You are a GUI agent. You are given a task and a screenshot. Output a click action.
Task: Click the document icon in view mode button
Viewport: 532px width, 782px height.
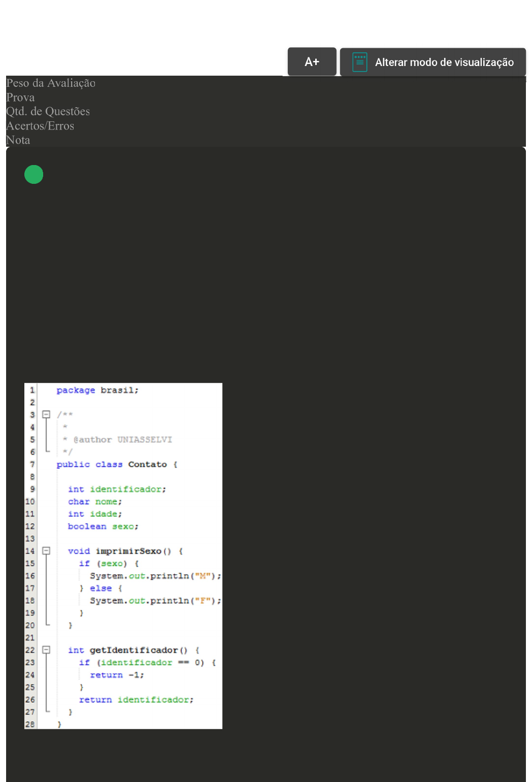coord(359,62)
